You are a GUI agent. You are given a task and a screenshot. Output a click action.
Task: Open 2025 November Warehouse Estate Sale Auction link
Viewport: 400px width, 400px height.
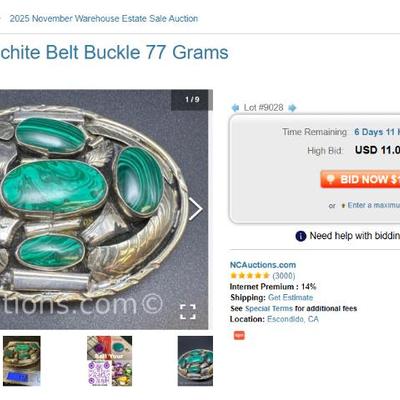point(104,19)
